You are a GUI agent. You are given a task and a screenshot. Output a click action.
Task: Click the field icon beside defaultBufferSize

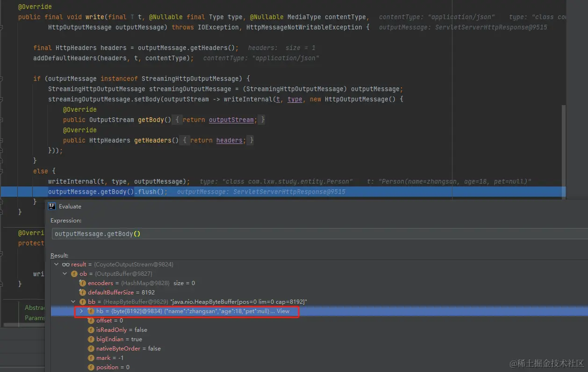(83, 293)
